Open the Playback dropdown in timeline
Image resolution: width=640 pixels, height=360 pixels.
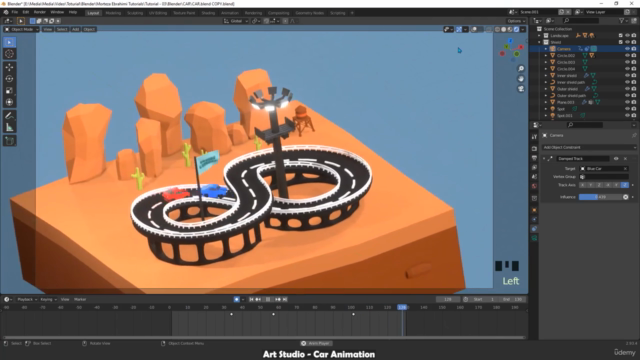pos(27,299)
